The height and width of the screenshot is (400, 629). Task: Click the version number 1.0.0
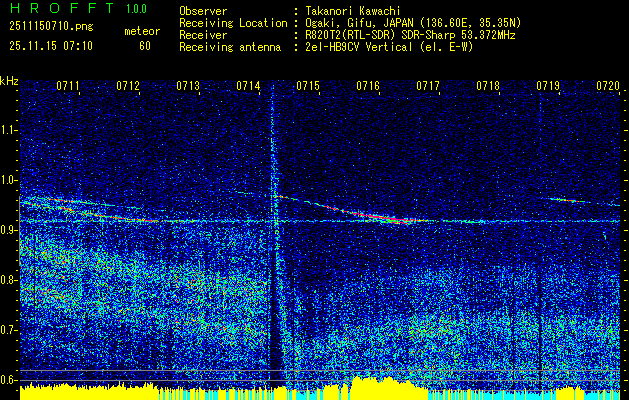136,9
